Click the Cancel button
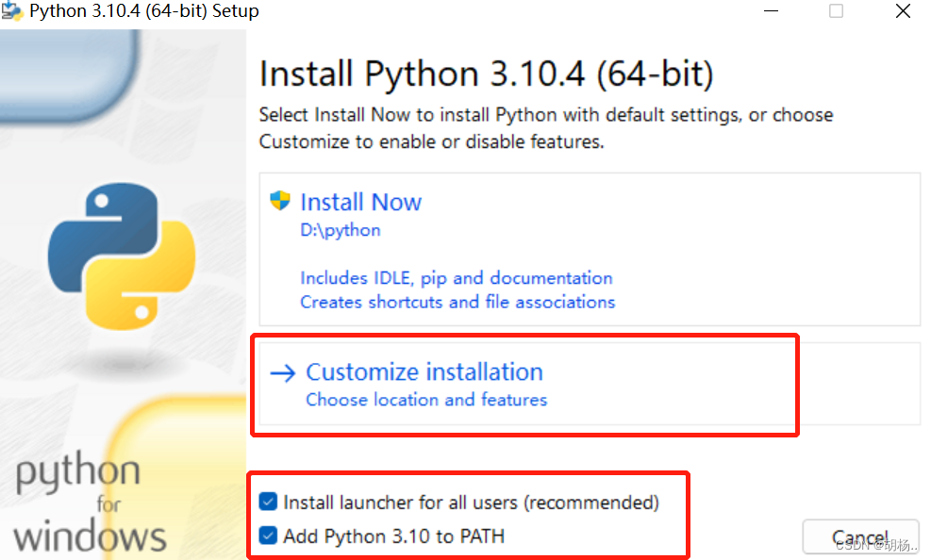Image resolution: width=931 pixels, height=560 pixels. tap(860, 537)
